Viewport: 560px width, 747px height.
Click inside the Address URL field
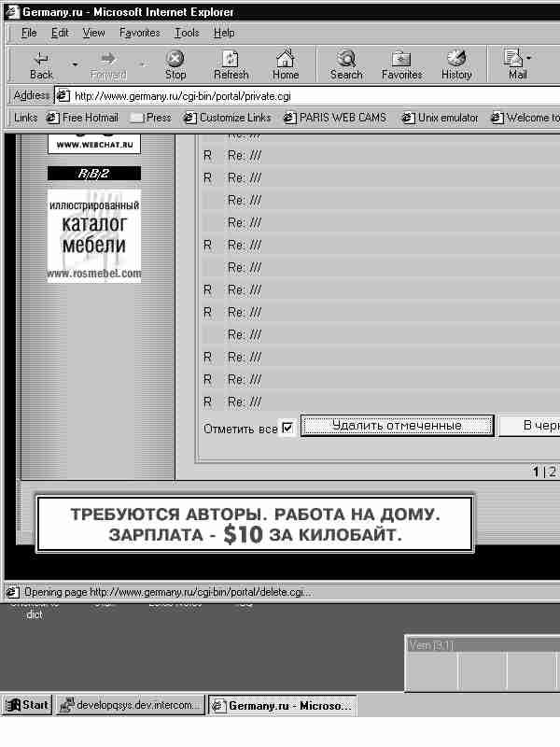[308, 95]
